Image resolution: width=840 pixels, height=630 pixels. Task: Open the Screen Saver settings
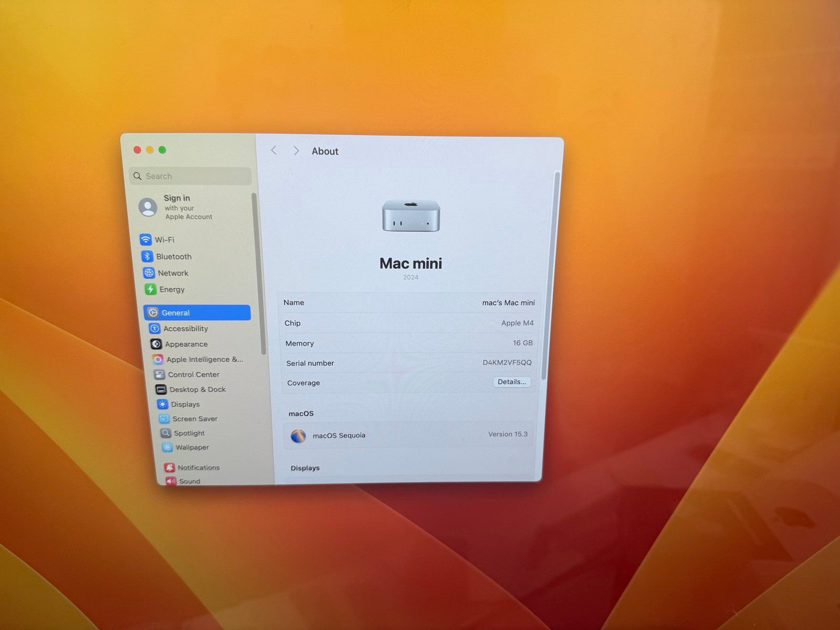pos(164,418)
